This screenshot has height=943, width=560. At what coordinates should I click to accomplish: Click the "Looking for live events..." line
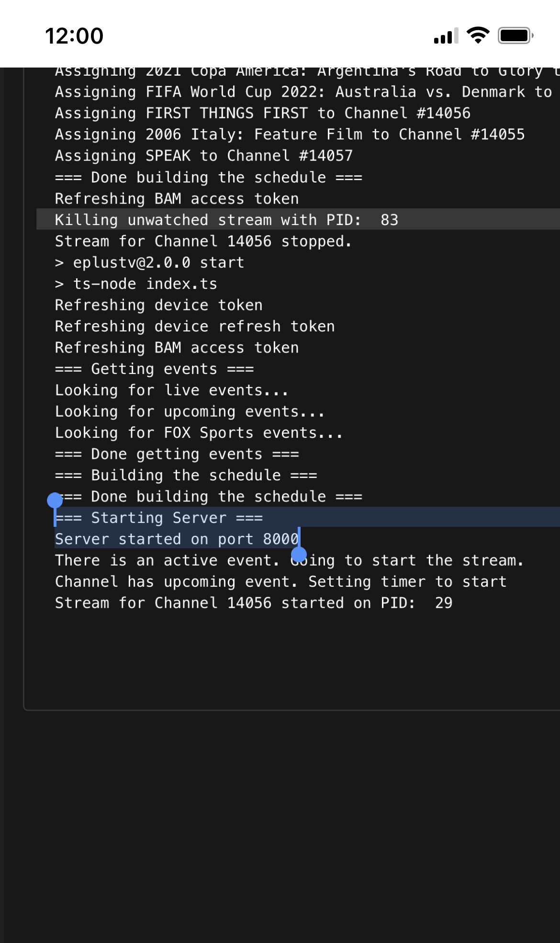pyautogui.click(x=171, y=390)
